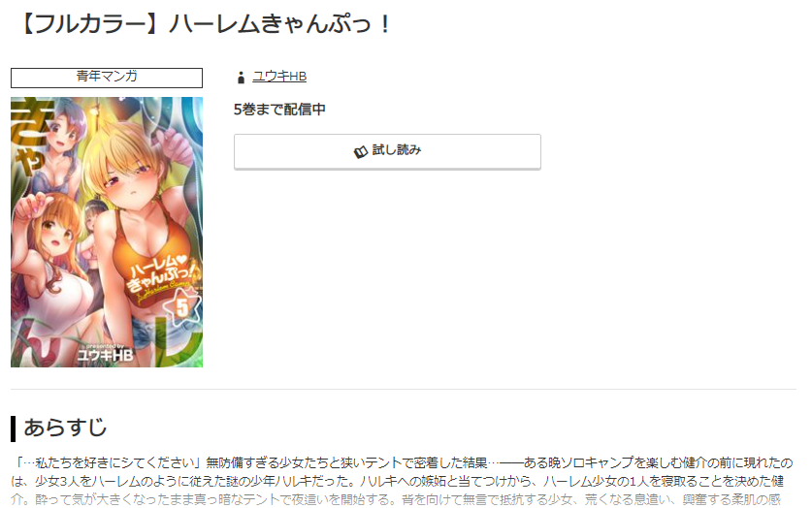
Task: Click the black bar marker beside あらすじ
Action: click(x=13, y=429)
